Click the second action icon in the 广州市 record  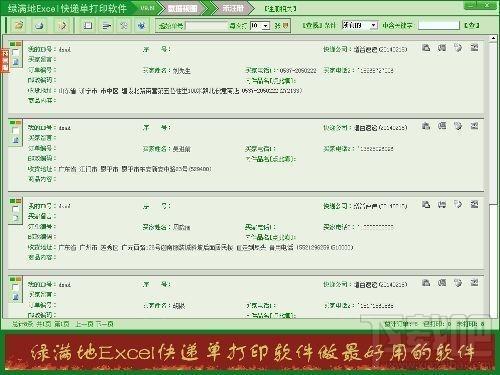click(442, 204)
